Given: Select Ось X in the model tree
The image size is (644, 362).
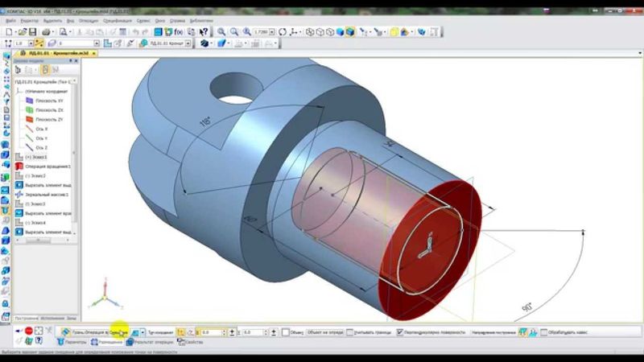Looking at the screenshot, I should [42, 129].
